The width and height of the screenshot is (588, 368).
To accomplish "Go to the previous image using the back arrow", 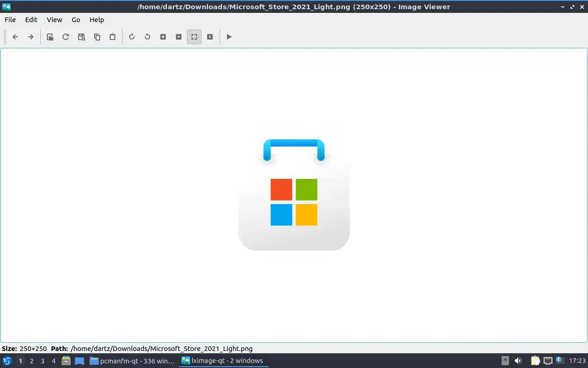I will tap(15, 37).
